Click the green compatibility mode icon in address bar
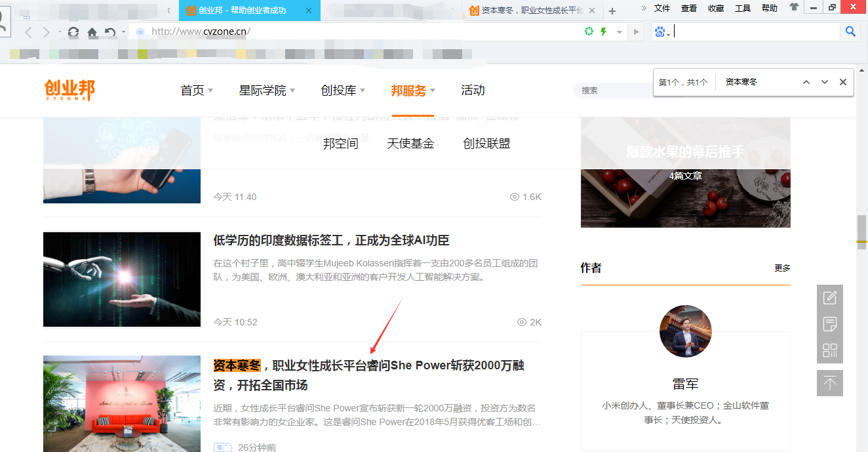 click(589, 31)
